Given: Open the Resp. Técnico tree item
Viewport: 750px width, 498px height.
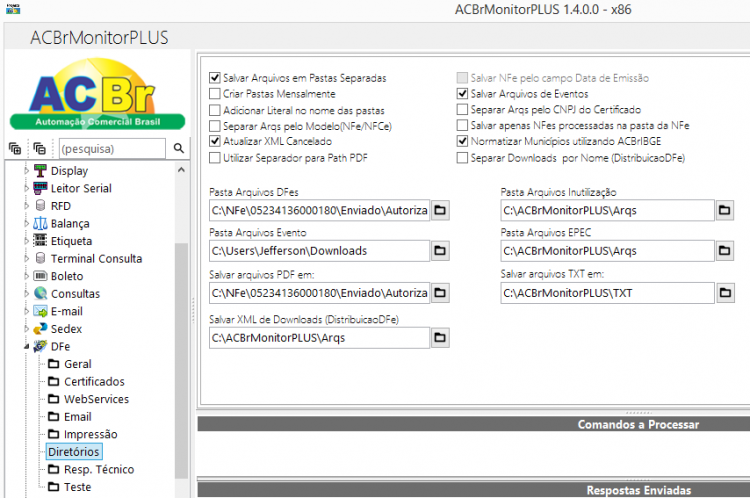Looking at the screenshot, I should pos(99,469).
